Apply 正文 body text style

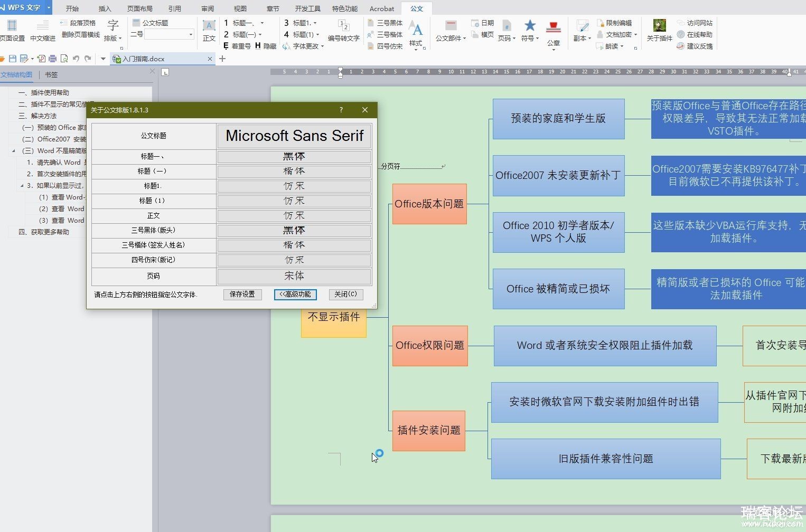(x=209, y=31)
